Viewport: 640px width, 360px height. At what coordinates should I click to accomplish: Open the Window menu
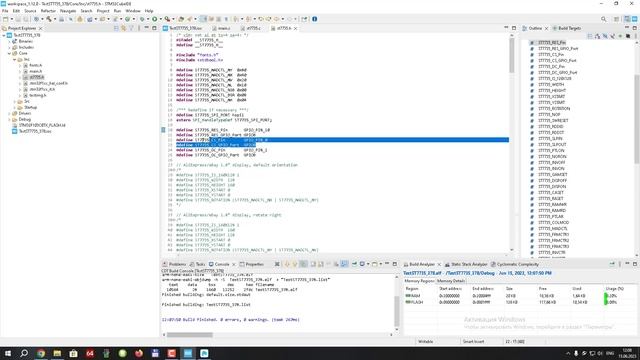click(133, 11)
